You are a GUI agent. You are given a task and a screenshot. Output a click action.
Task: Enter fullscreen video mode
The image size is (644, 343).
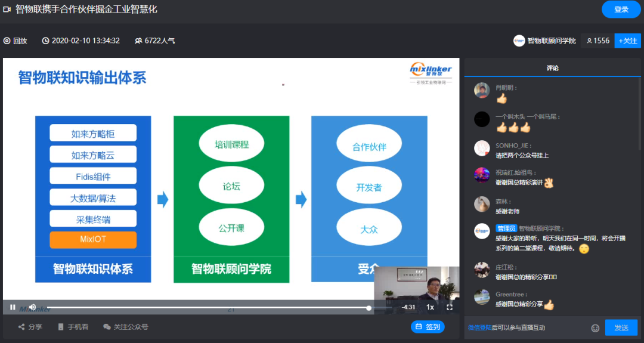[x=450, y=307]
